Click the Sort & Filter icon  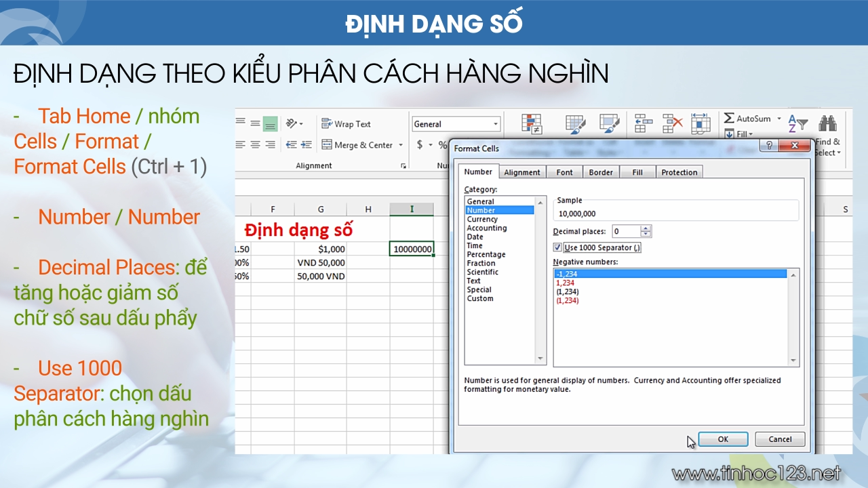[x=797, y=123]
